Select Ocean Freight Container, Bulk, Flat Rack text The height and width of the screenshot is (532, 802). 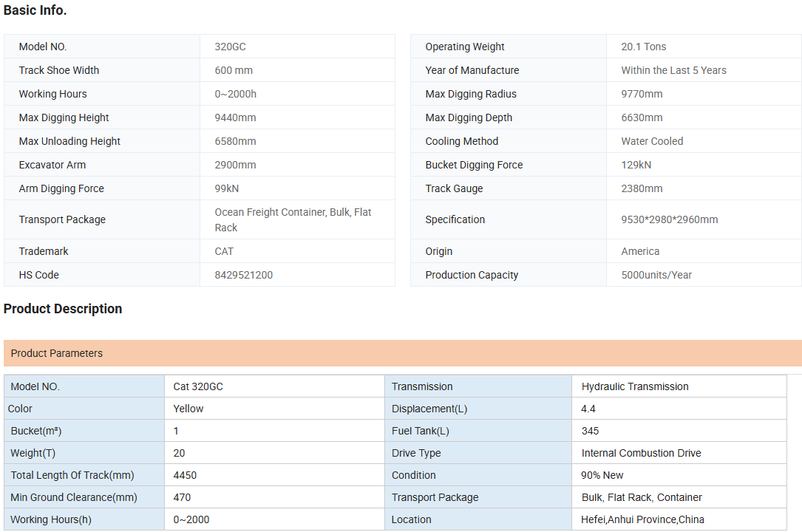point(293,219)
